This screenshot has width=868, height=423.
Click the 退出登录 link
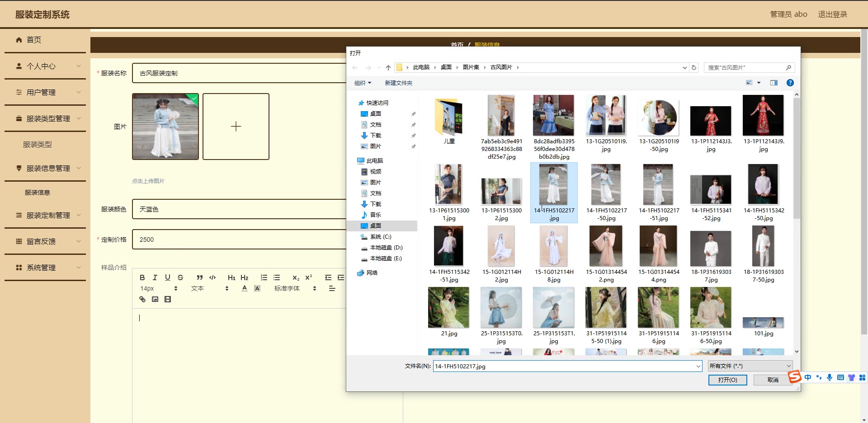click(x=832, y=14)
